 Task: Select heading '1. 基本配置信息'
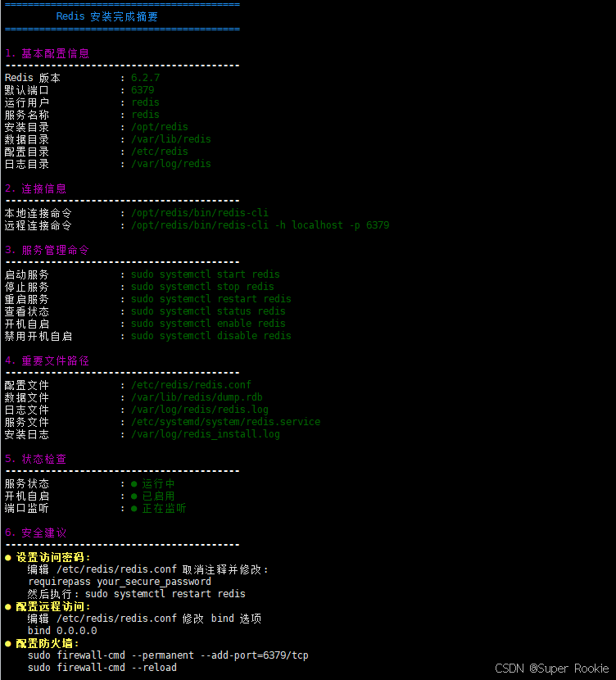coord(47,54)
